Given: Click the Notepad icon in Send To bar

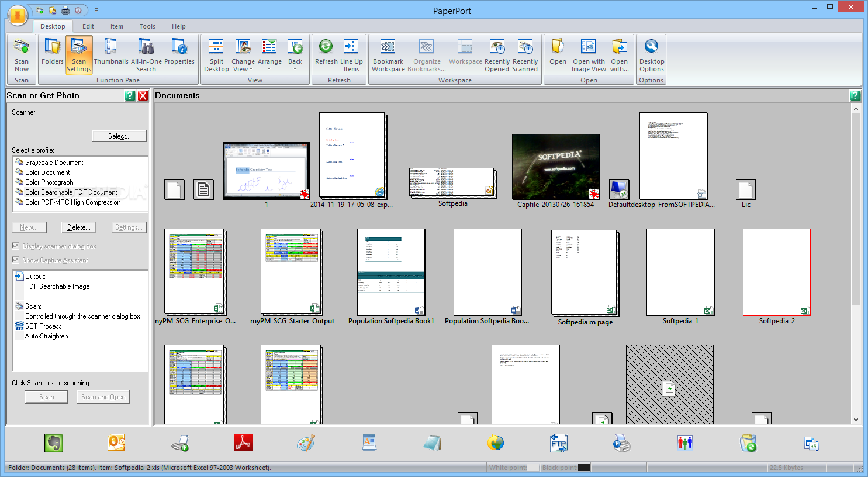Looking at the screenshot, I should (433, 443).
